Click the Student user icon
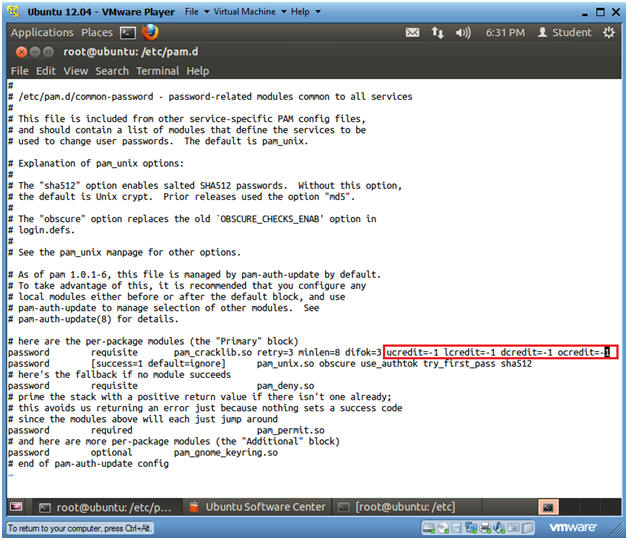 542,32
